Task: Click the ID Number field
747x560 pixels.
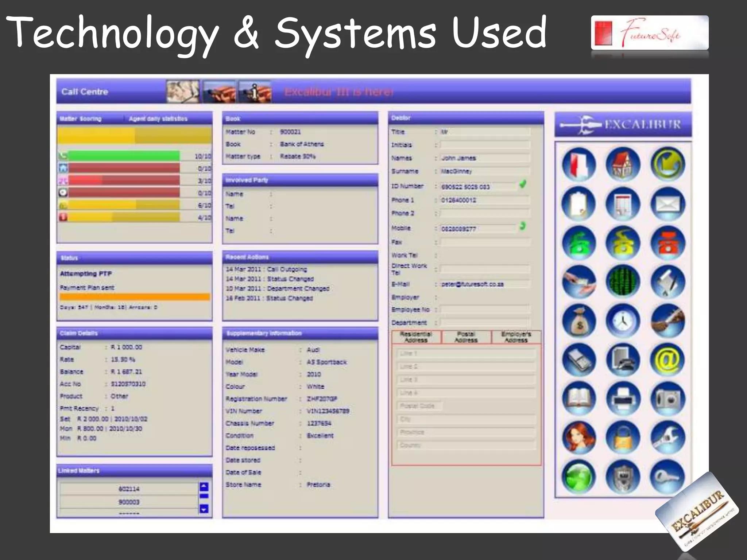Action: (x=479, y=187)
